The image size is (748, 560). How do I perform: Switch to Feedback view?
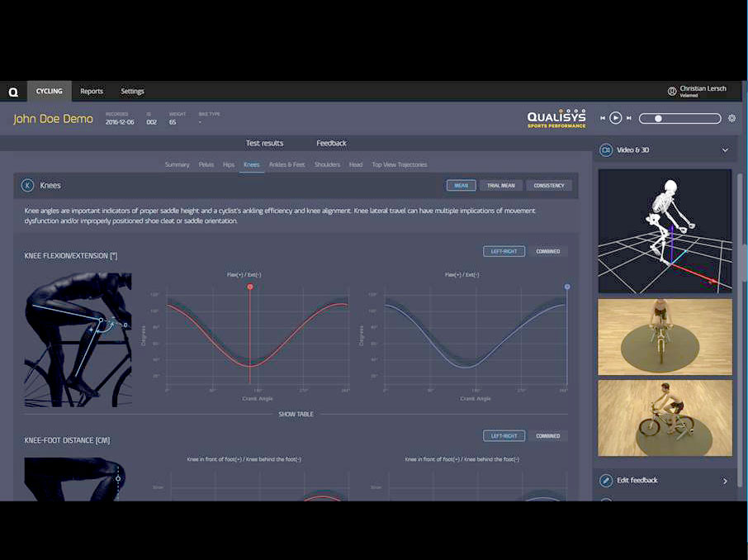[331, 143]
